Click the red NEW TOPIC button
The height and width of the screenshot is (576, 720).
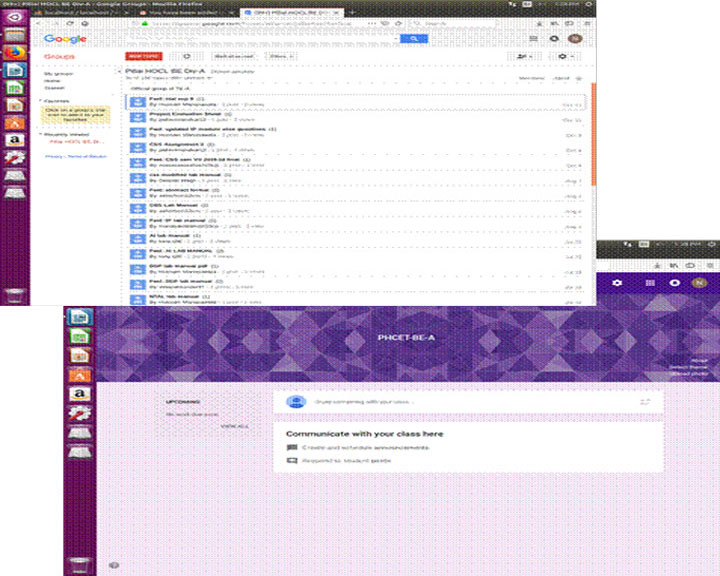coord(140,57)
